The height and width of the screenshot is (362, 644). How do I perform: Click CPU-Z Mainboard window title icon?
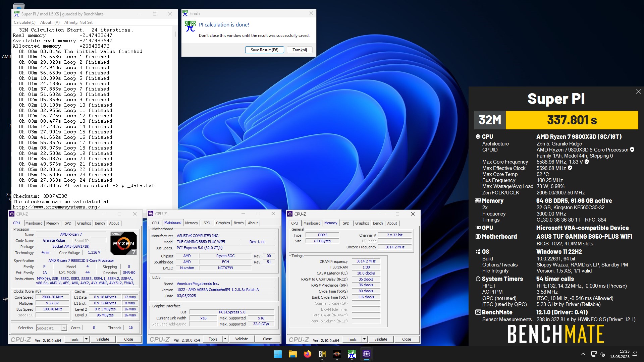(151, 214)
